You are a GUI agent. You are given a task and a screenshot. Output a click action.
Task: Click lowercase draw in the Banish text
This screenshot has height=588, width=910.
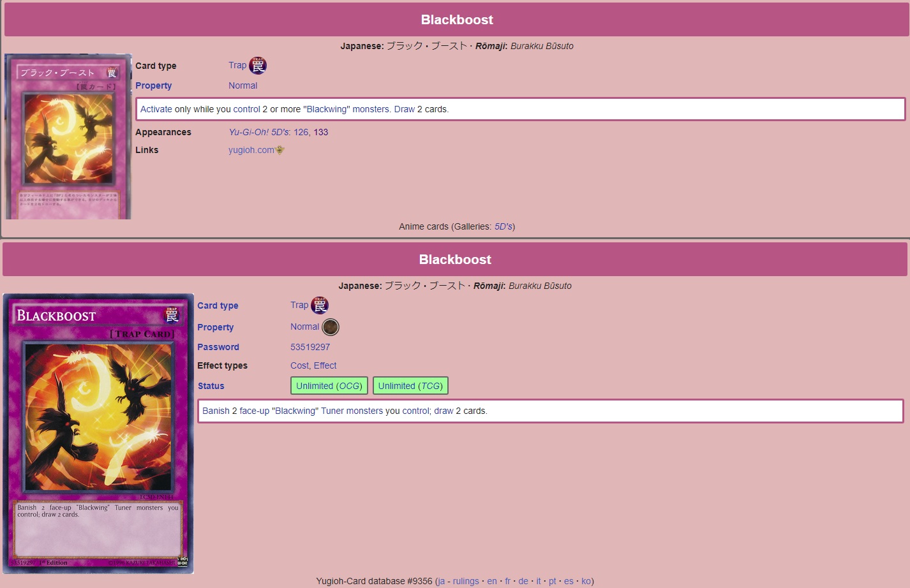[444, 411]
